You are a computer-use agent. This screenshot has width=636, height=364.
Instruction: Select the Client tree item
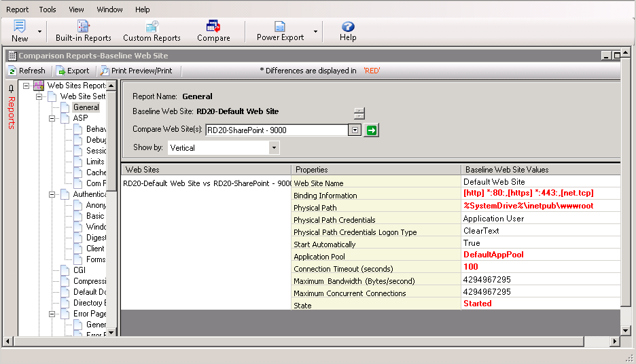click(95, 249)
